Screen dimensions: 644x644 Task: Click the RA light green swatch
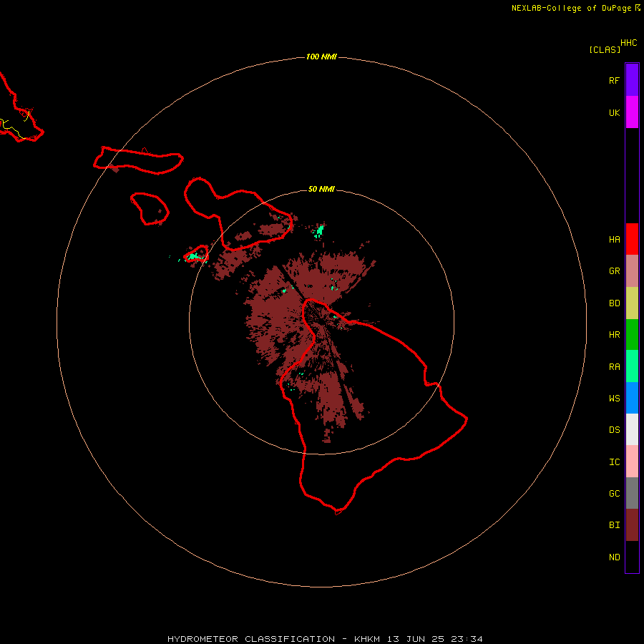pos(632,366)
